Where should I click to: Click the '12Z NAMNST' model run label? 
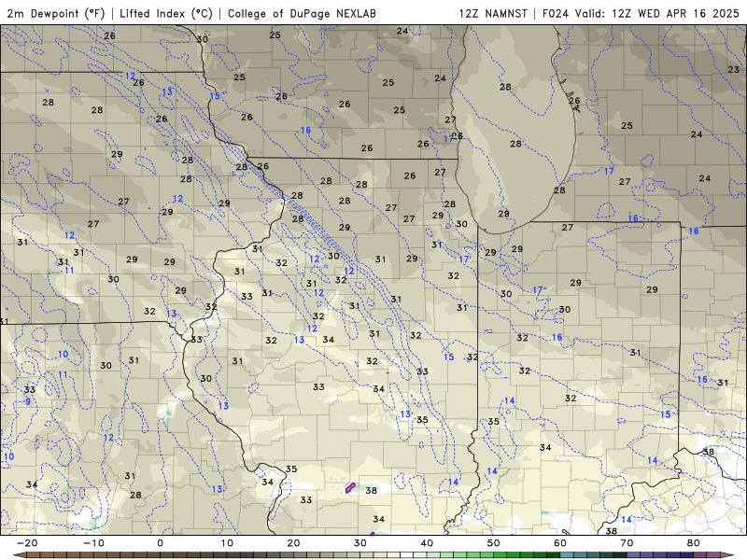(x=493, y=13)
